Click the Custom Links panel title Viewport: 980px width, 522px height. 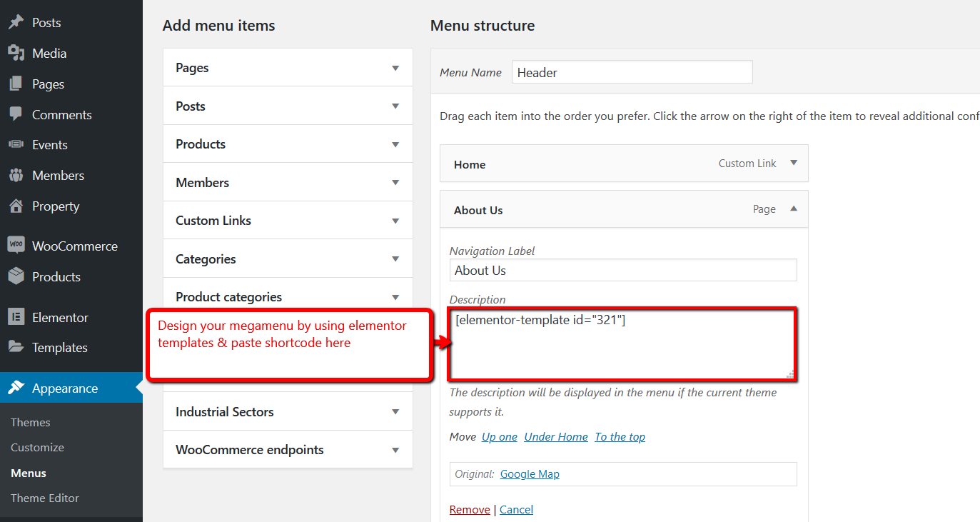(x=213, y=221)
